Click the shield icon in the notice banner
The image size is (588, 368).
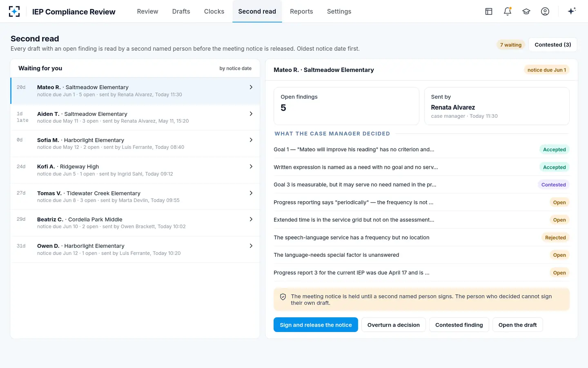(x=283, y=297)
